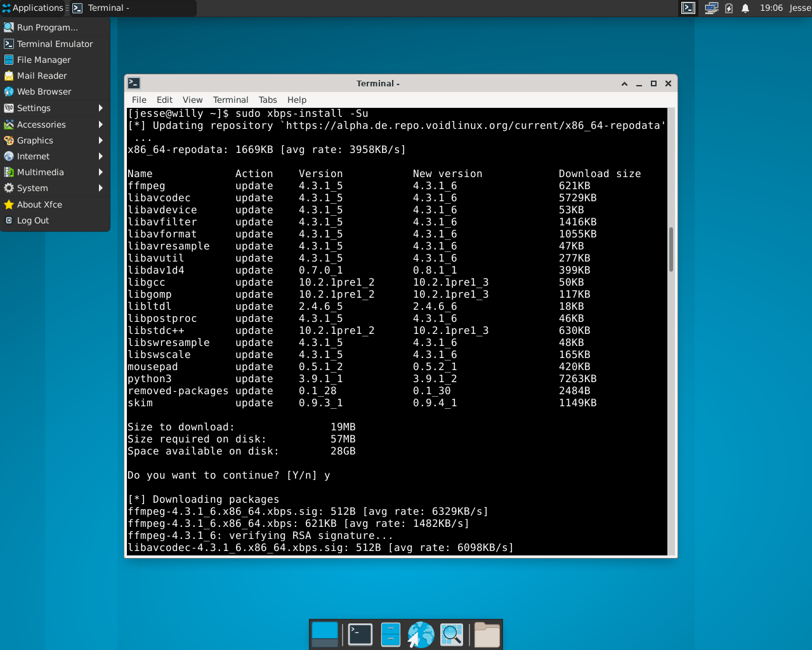Open the Terminal menu in the menu bar
Image resolution: width=812 pixels, height=650 pixels.
(230, 100)
